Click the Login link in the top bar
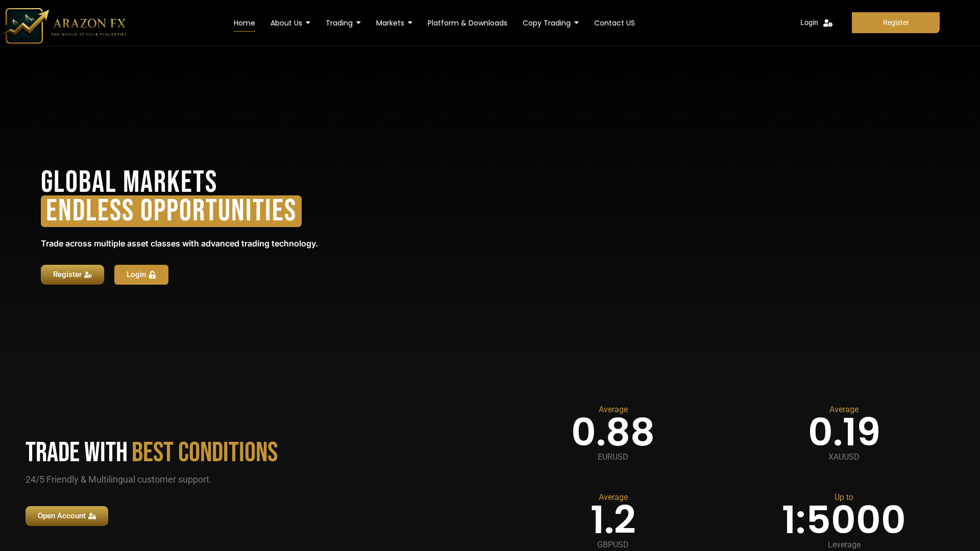This screenshot has height=551, width=980. pos(808,22)
